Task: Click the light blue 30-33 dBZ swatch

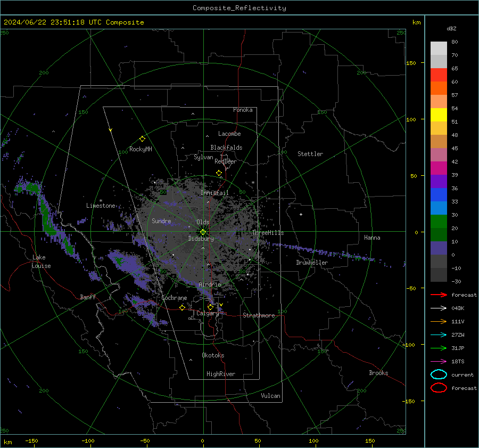Action: coord(439,208)
